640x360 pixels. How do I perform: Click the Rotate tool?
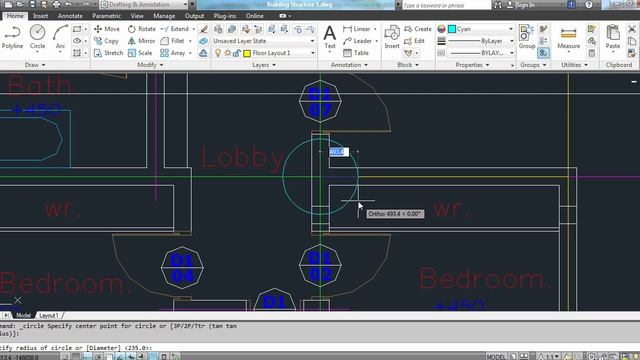(142, 29)
